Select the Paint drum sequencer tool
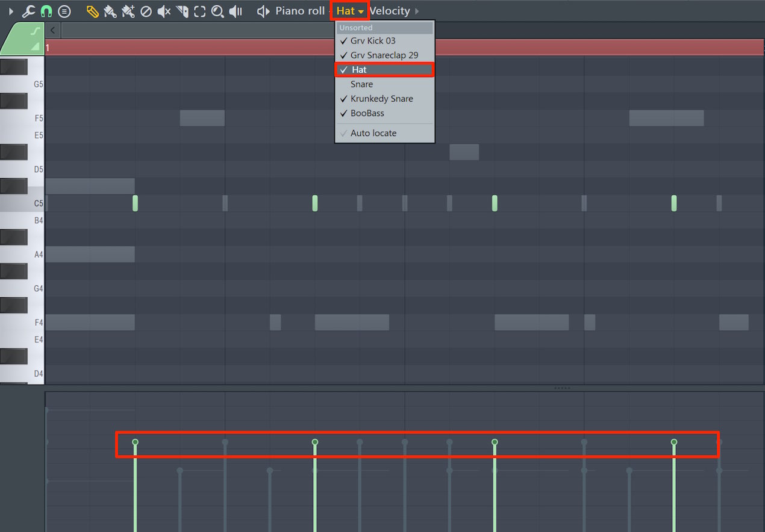 tap(128, 11)
